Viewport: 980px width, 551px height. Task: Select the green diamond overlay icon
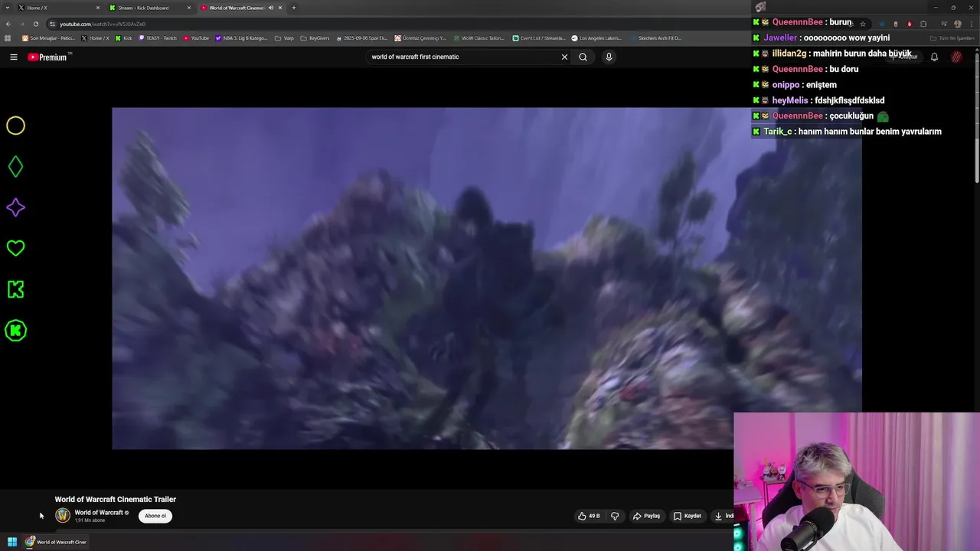click(15, 166)
